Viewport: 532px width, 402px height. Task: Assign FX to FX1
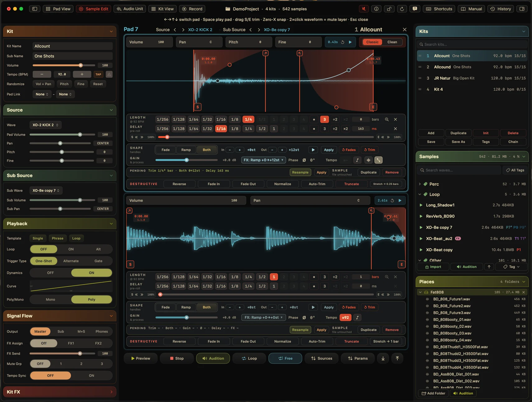[x=71, y=343]
